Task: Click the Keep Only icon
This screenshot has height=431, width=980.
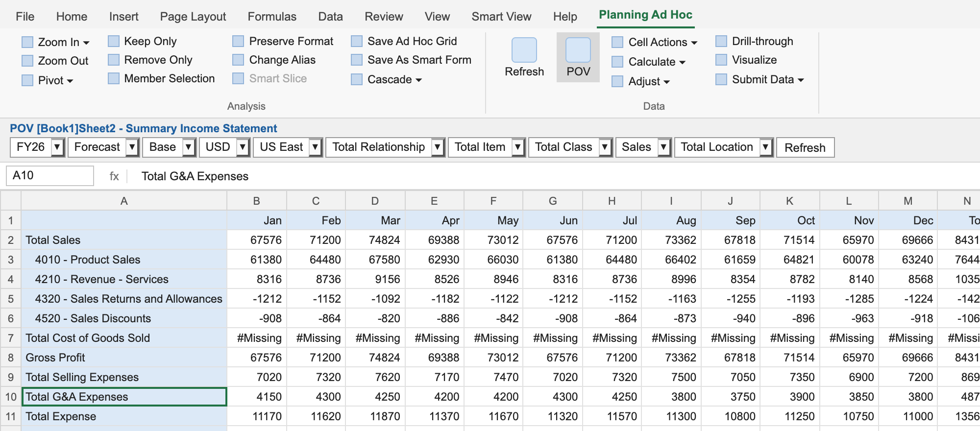Action: pos(114,41)
